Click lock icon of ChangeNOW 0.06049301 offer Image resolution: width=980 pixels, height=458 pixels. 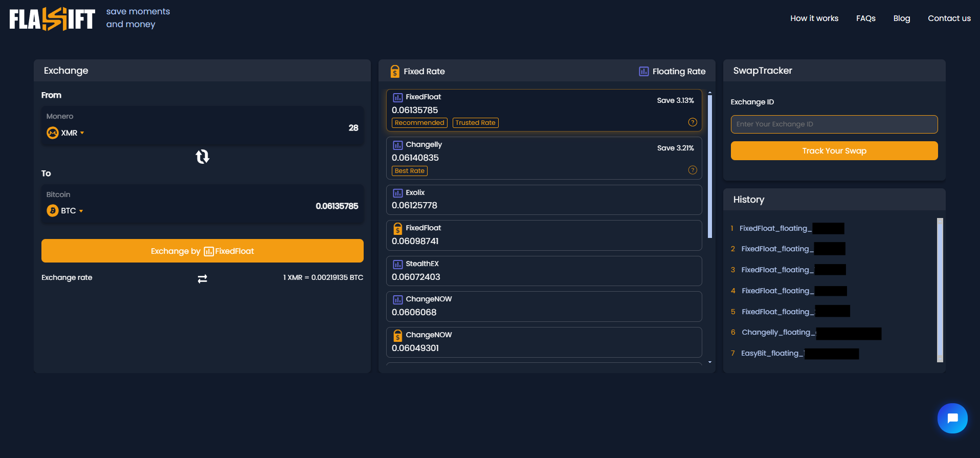[x=397, y=336]
